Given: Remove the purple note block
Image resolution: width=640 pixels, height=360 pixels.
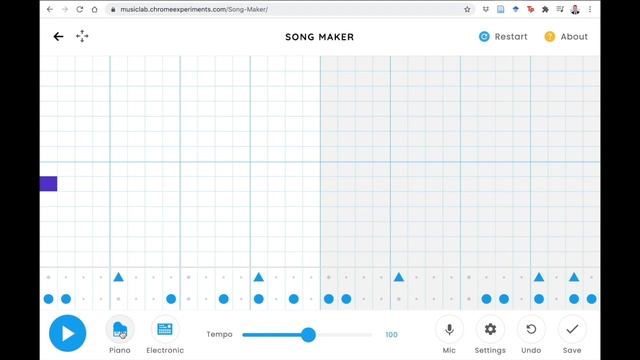Looking at the screenshot, I should coord(49,184).
